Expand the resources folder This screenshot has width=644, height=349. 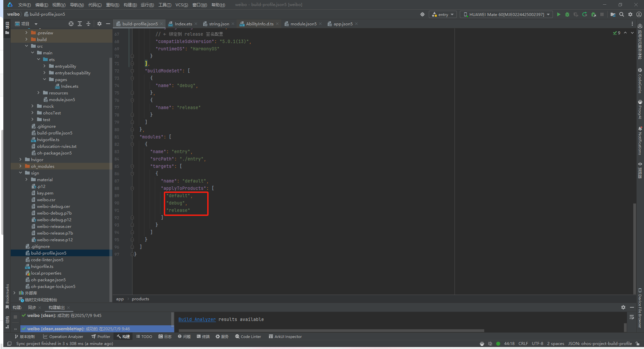[39, 93]
